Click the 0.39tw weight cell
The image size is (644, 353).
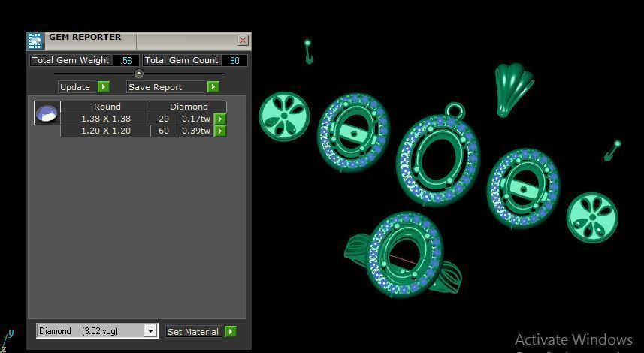195,131
